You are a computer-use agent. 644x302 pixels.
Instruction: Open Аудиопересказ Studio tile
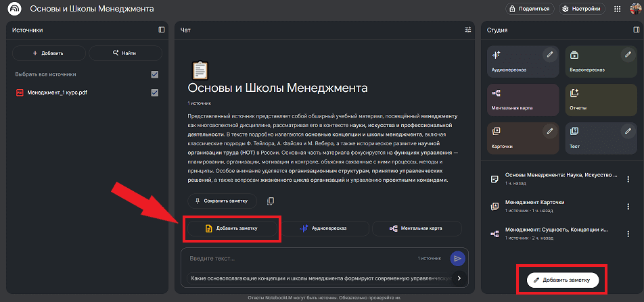tap(523, 61)
